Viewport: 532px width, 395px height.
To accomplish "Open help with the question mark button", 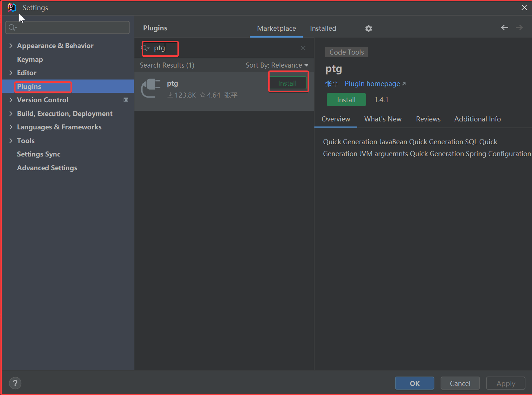I will pos(15,383).
